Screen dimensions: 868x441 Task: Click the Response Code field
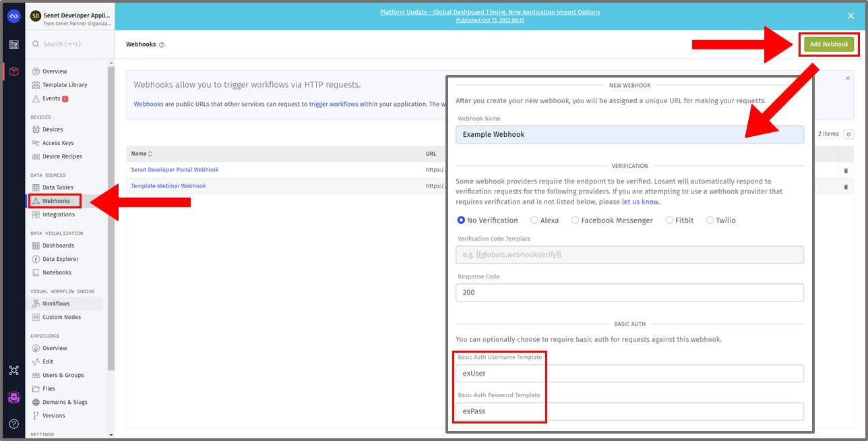629,293
